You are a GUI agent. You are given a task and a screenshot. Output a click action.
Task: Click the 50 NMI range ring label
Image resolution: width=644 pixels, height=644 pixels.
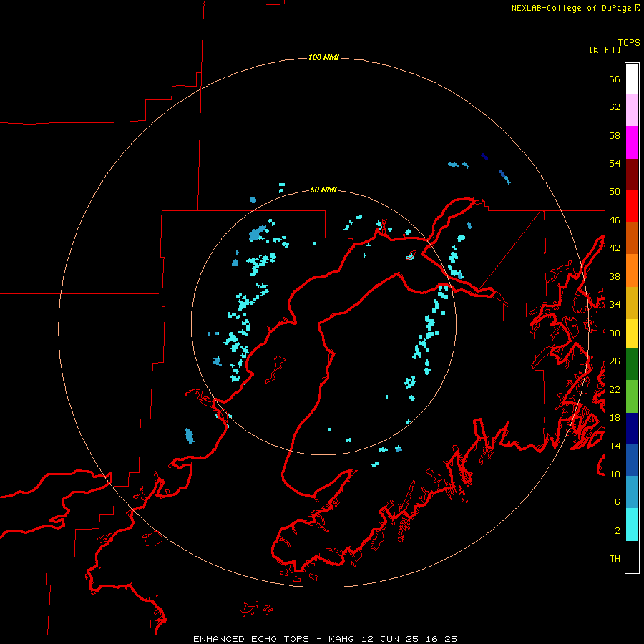point(323,190)
